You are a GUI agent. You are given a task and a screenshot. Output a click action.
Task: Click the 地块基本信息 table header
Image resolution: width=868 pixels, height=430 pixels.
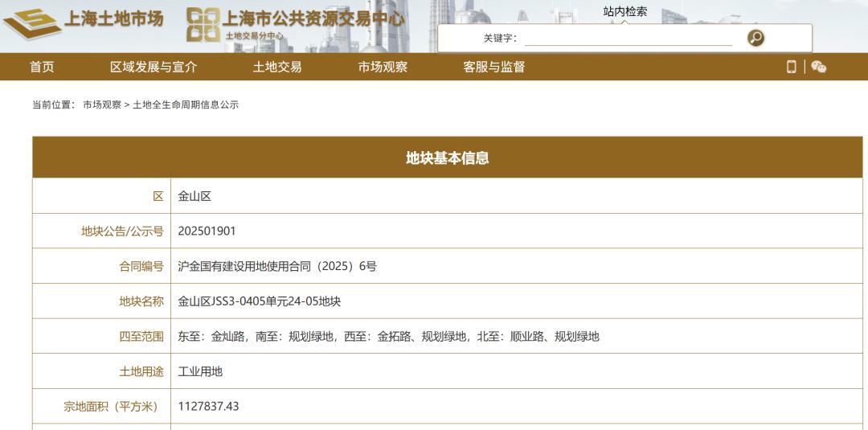448,158
